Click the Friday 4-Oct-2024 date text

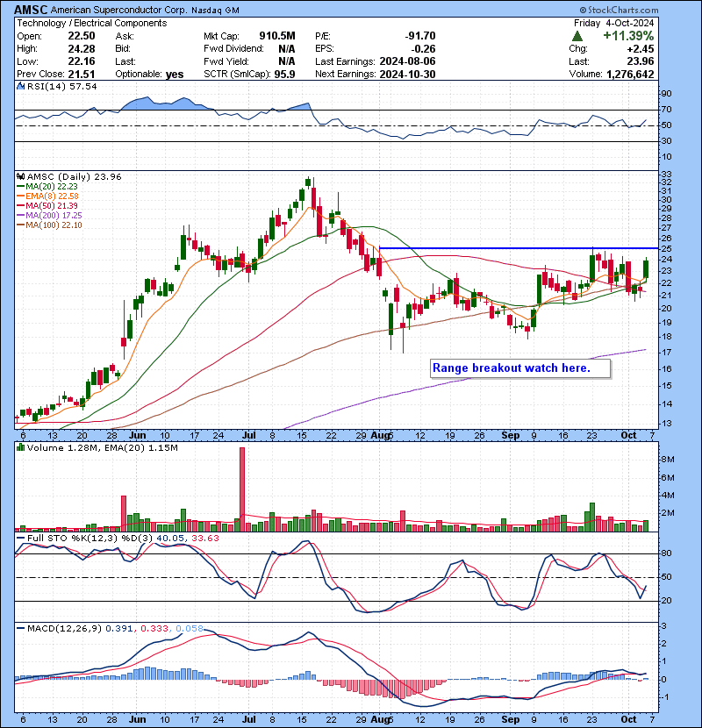(x=613, y=23)
